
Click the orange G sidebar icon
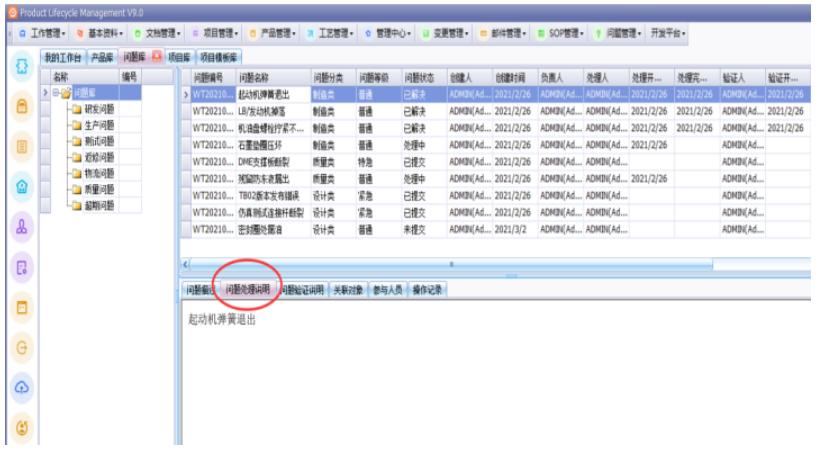click(x=22, y=347)
